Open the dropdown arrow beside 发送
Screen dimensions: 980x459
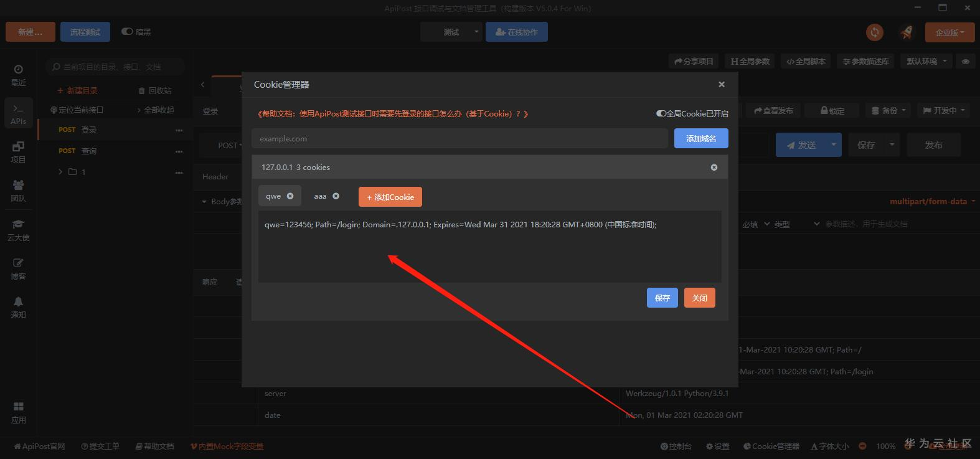pyautogui.click(x=834, y=144)
